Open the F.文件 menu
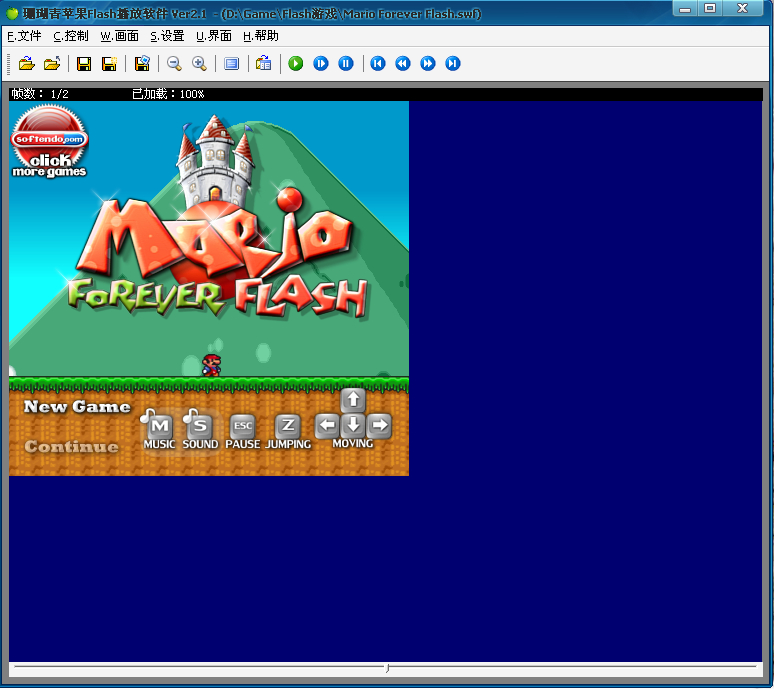Screen dimensions: 774x689 [x=24, y=36]
